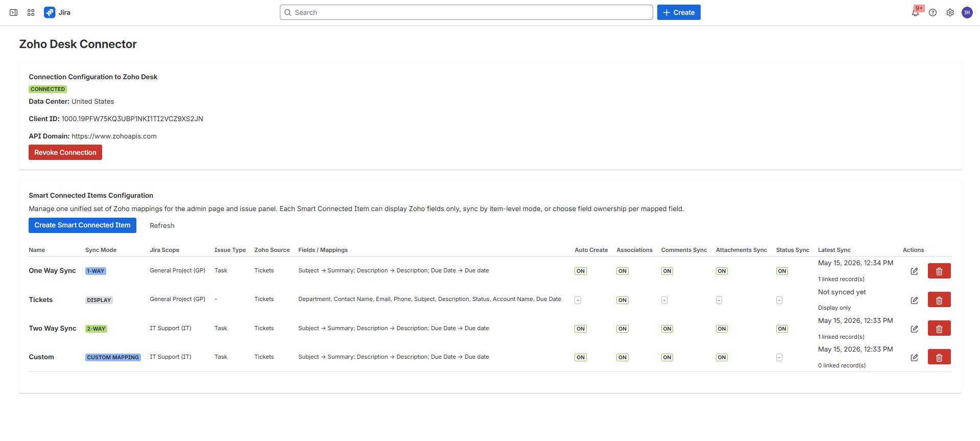Click "Not synced yet" text

[x=842, y=292]
